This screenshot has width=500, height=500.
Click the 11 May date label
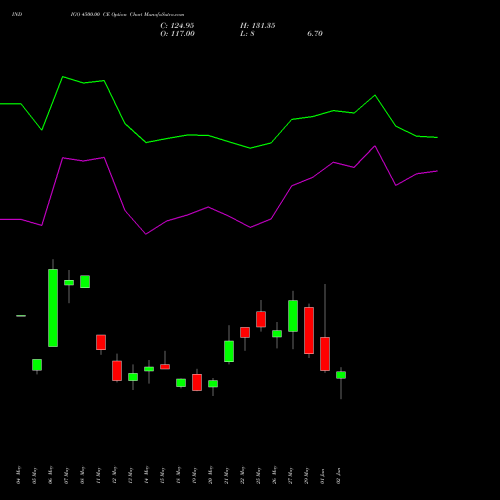pyautogui.click(x=98, y=475)
